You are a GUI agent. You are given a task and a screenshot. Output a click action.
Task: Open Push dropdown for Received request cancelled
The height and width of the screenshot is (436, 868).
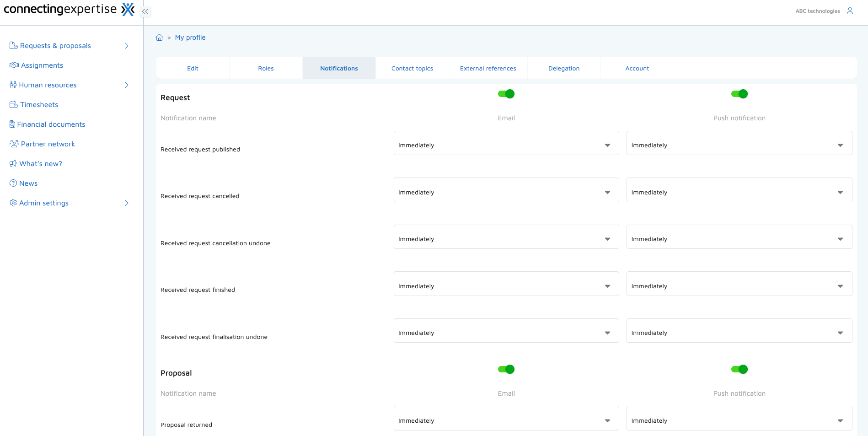click(739, 192)
